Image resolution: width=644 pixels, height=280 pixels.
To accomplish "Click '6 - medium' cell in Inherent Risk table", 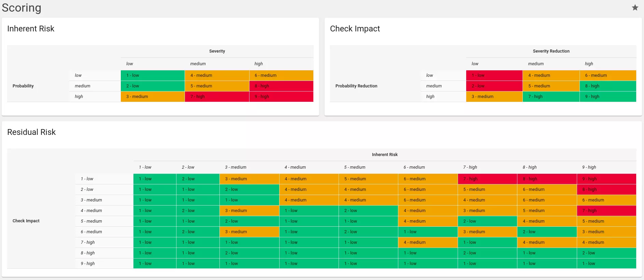I will point(281,75).
